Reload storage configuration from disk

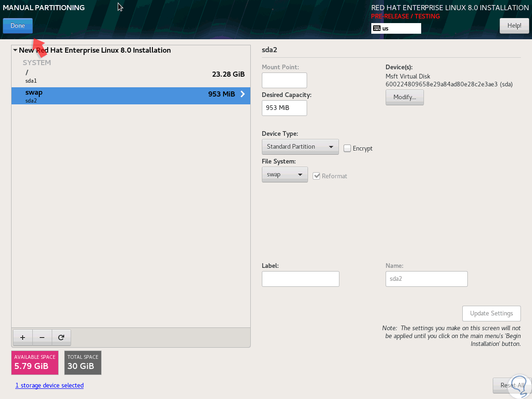pyautogui.click(x=61, y=337)
